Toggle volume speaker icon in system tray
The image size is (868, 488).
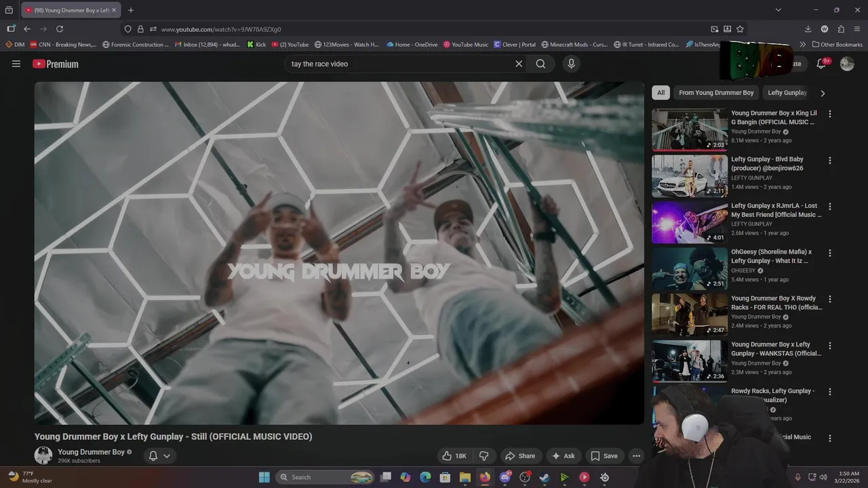(823, 477)
